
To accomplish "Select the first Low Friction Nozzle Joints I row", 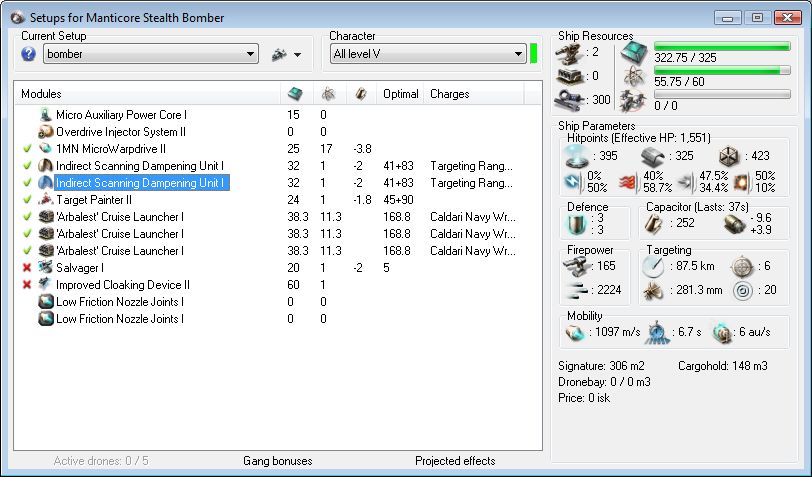I will (278, 302).
